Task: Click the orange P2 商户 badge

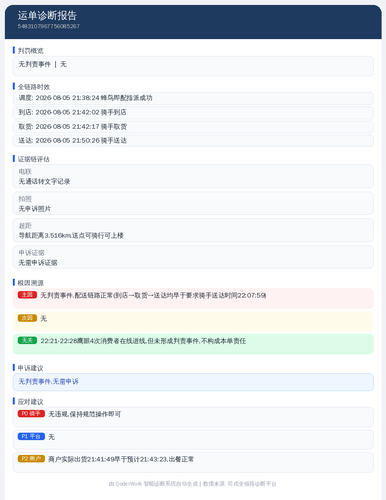Action: coord(31,459)
